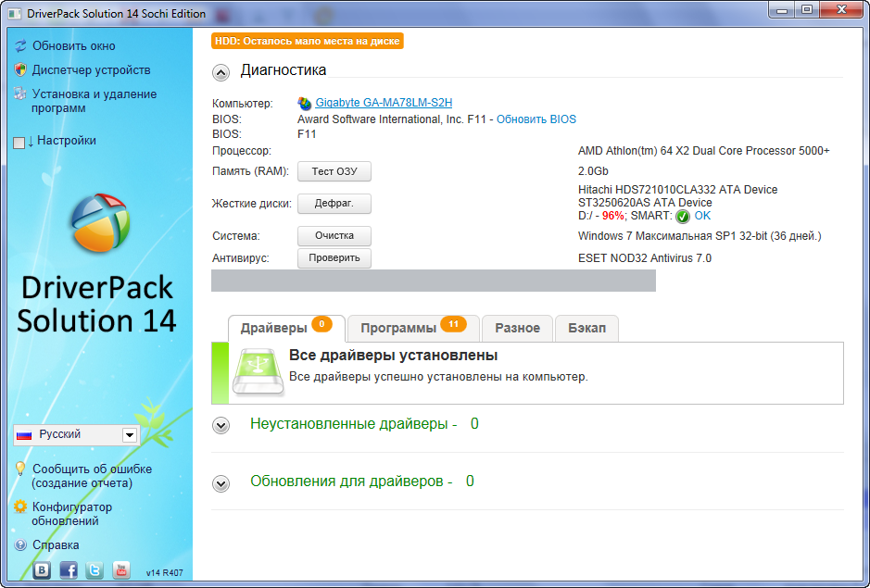Click the Неустановленные драйверы heading text
Viewport: 870px width, 588px height.
click(x=353, y=424)
